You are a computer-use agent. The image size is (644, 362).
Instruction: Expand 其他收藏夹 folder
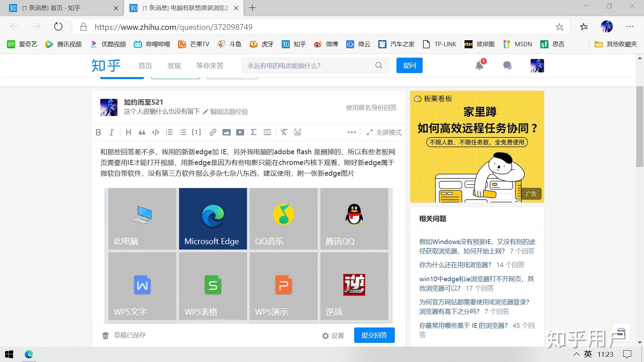click(615, 44)
